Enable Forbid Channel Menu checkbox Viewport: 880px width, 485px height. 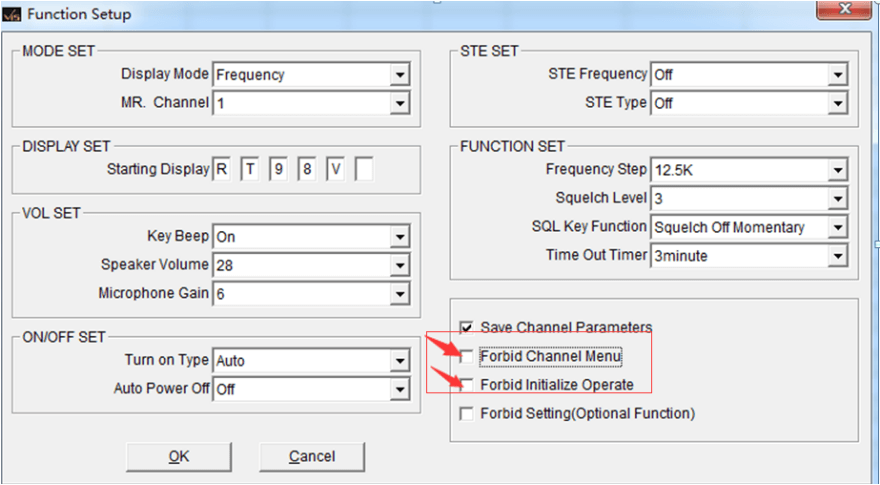466,356
